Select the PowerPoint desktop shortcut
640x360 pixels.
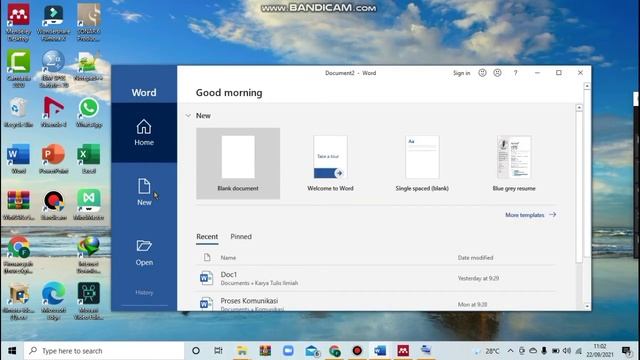pos(53,159)
